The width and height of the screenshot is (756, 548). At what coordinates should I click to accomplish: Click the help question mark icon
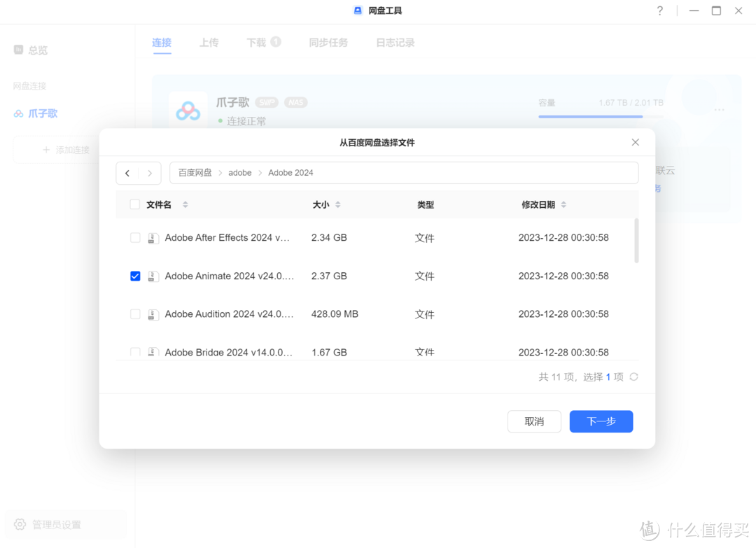click(660, 11)
